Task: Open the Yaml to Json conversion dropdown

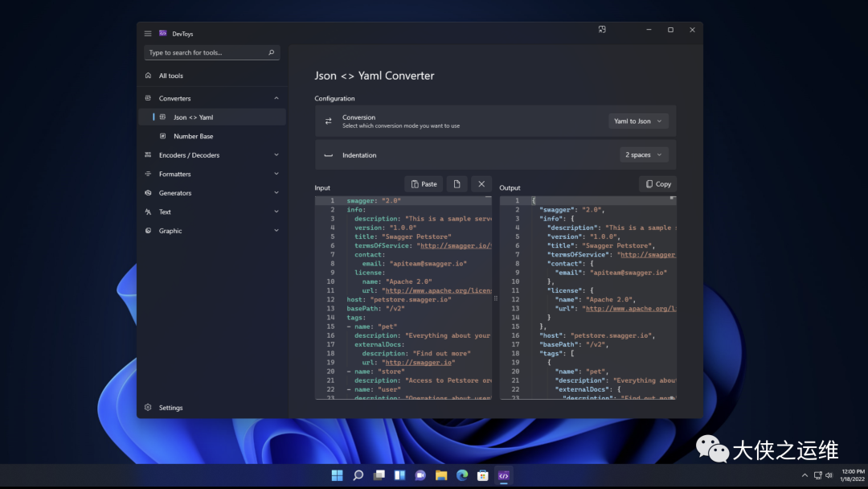Action: coord(638,121)
